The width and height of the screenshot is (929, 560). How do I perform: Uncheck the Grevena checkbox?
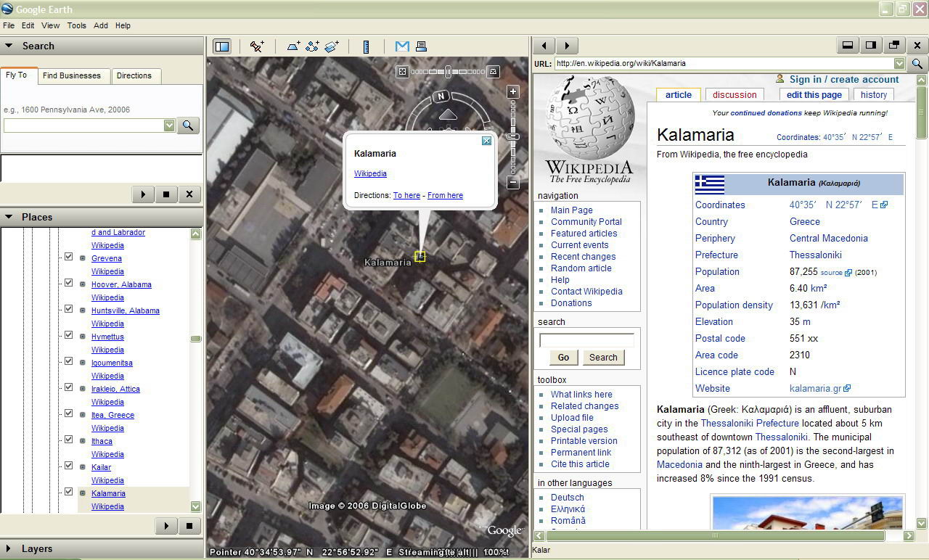point(68,257)
